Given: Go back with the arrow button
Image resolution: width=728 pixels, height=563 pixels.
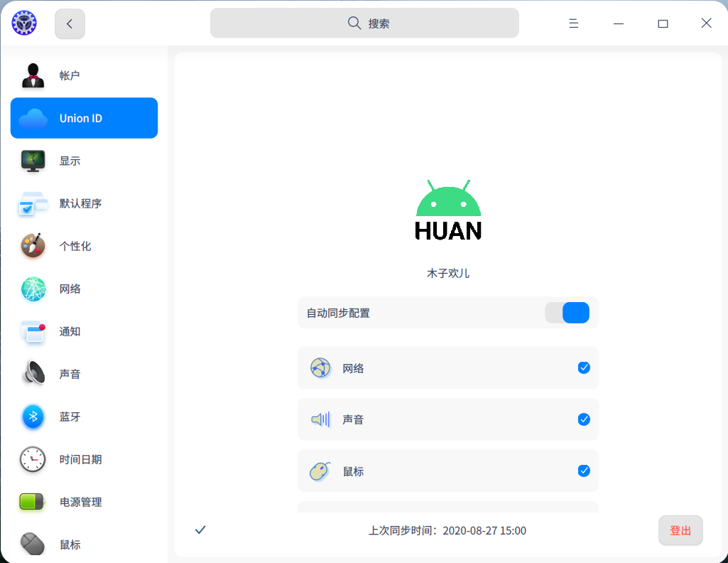Looking at the screenshot, I should 70,23.
